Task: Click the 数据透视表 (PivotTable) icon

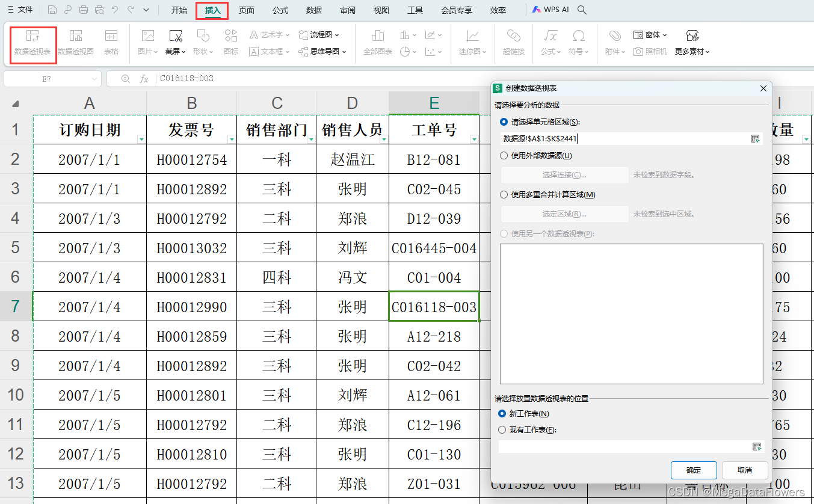Action: [32, 36]
